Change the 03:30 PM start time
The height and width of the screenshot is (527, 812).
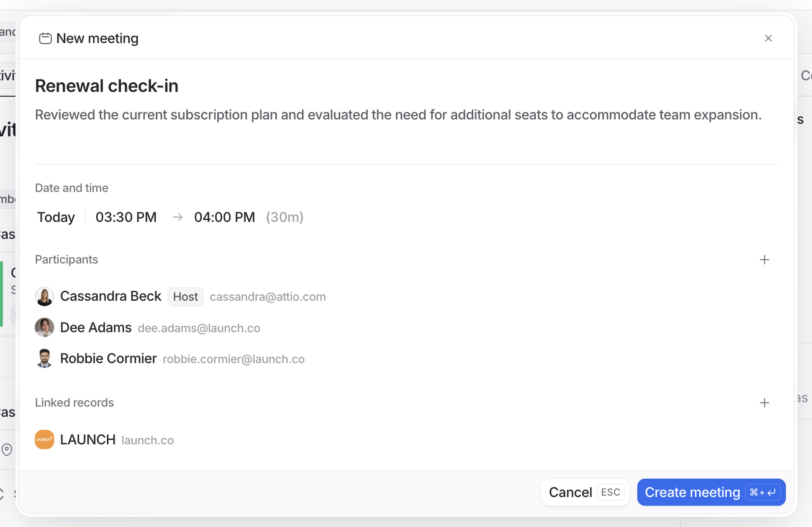pyautogui.click(x=126, y=217)
